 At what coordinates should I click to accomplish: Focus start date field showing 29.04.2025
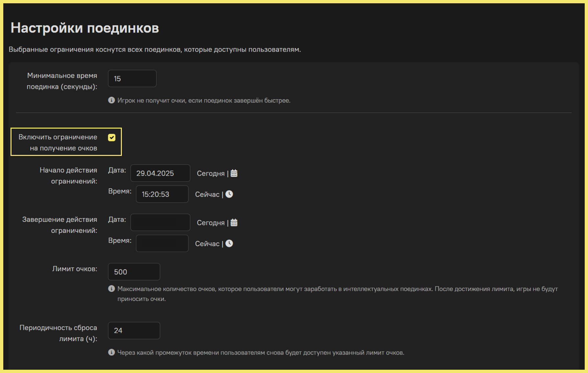[160, 173]
